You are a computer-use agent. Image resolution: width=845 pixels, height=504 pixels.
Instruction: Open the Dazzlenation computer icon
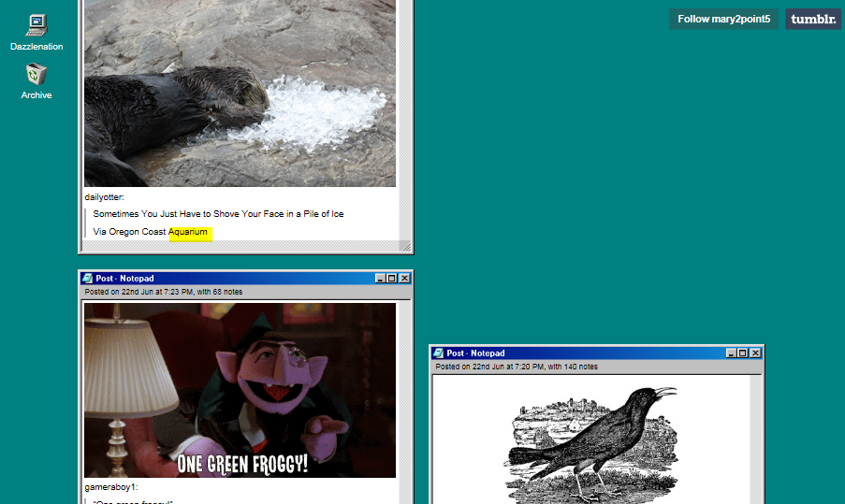point(36,25)
